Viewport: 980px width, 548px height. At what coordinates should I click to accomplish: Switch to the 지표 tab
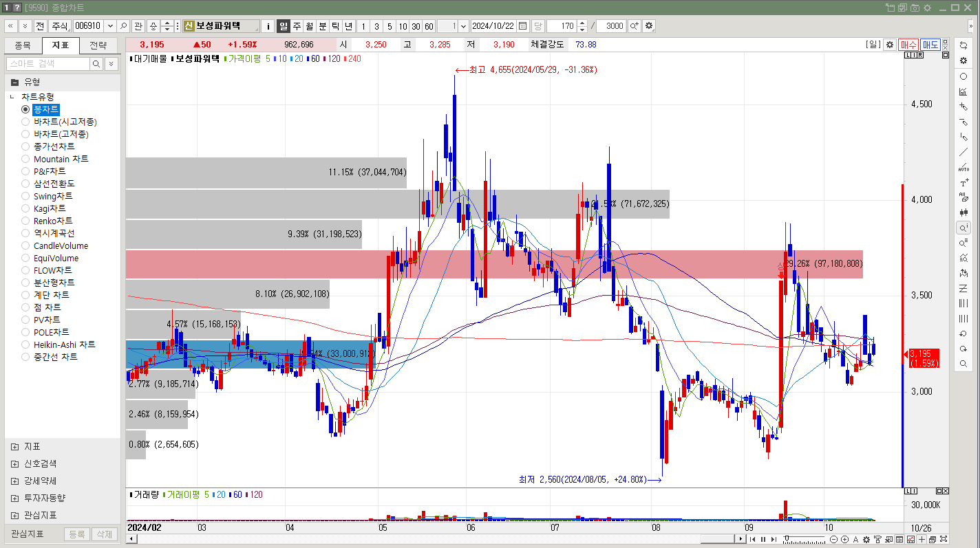[x=61, y=46]
